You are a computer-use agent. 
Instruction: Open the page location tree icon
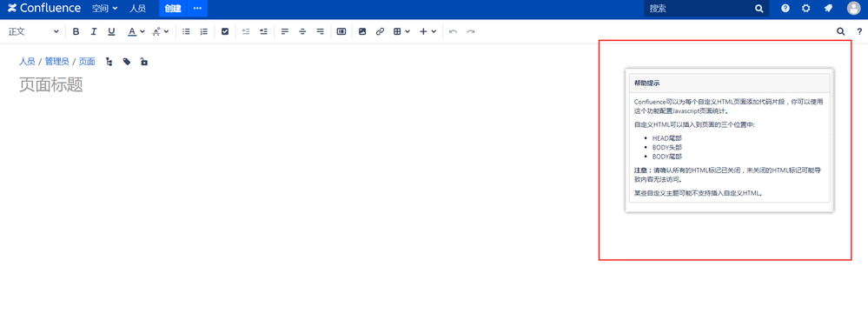click(x=109, y=62)
